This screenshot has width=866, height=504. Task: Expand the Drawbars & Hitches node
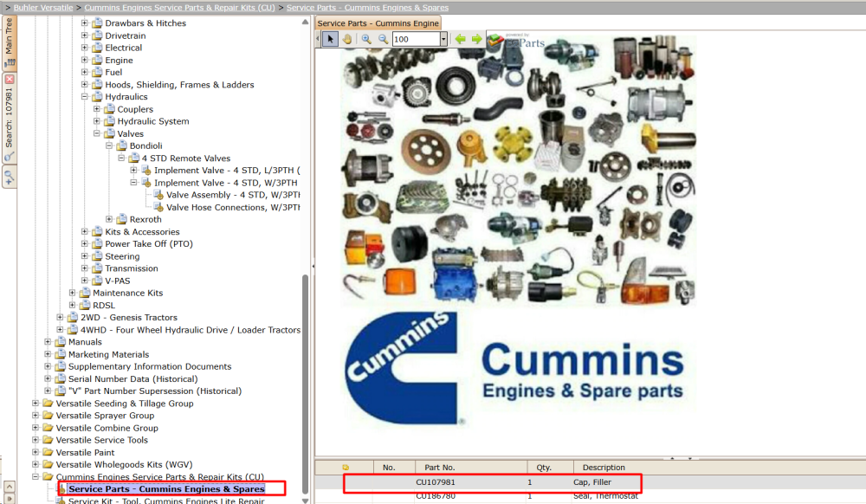85,23
